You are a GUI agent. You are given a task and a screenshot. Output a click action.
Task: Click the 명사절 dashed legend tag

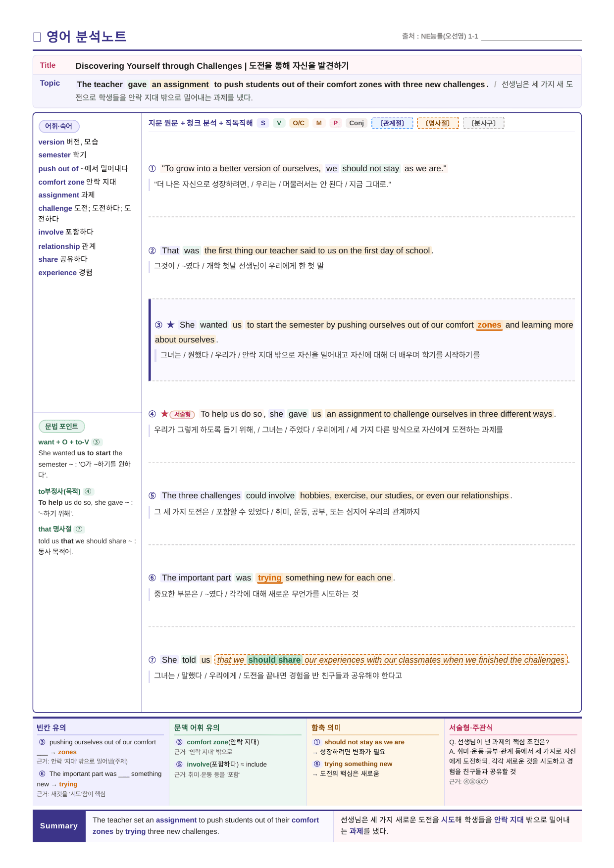click(438, 123)
